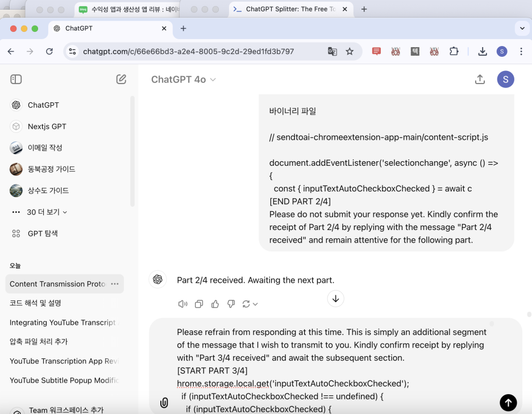Open the gray picture extension icon
532x414 pixels.
point(415,52)
